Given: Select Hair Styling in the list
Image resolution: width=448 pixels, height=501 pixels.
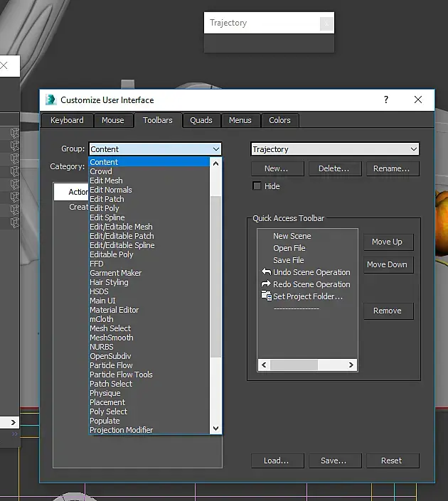Looking at the screenshot, I should (149, 282).
